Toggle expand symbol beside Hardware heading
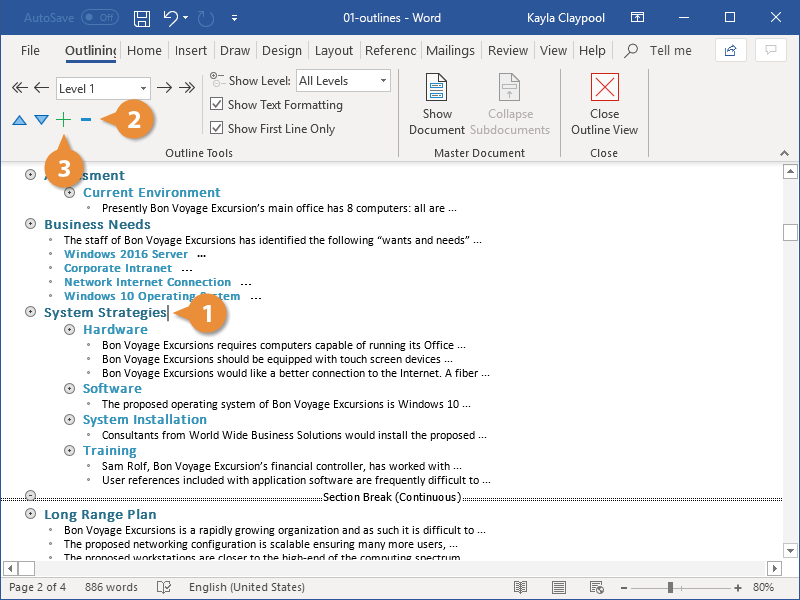Viewport: 800px width, 600px height. [x=69, y=330]
